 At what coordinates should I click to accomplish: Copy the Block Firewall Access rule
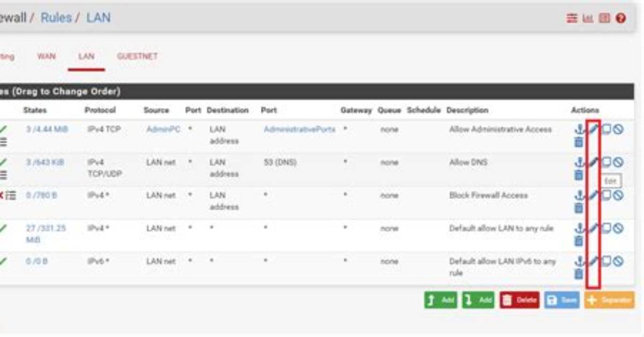click(x=606, y=195)
